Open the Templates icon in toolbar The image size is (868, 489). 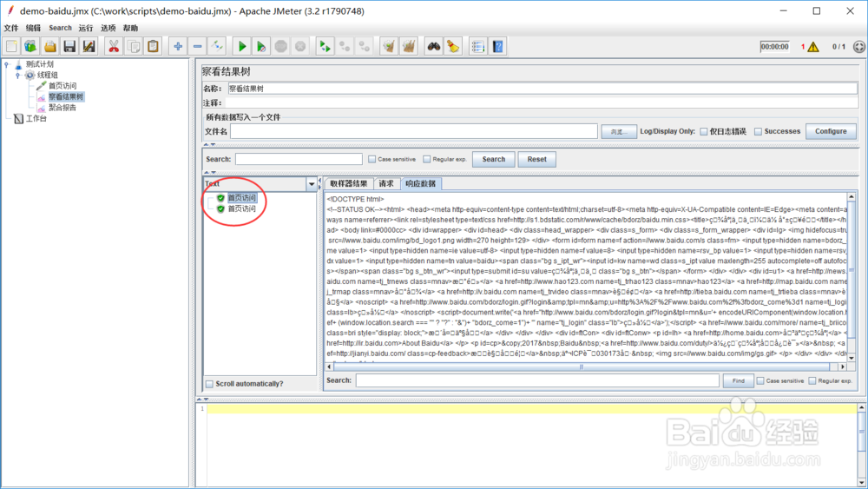tap(30, 47)
